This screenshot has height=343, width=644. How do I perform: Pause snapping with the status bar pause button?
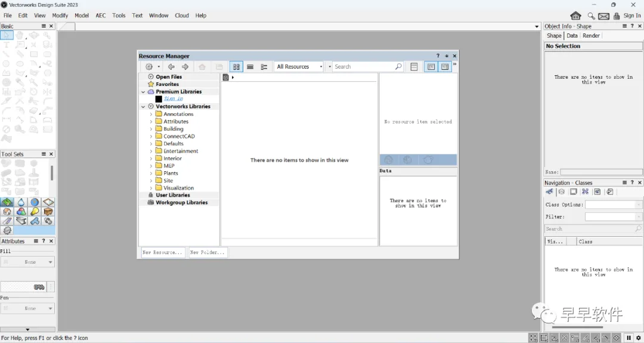click(628, 338)
